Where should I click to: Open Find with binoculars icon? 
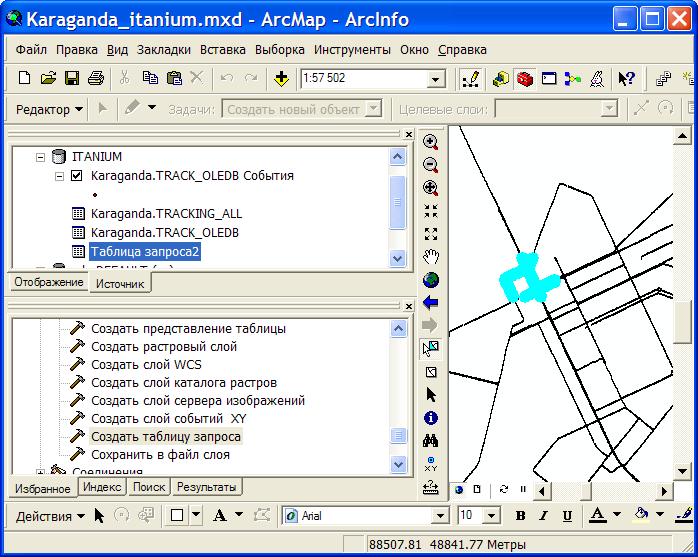(430, 441)
